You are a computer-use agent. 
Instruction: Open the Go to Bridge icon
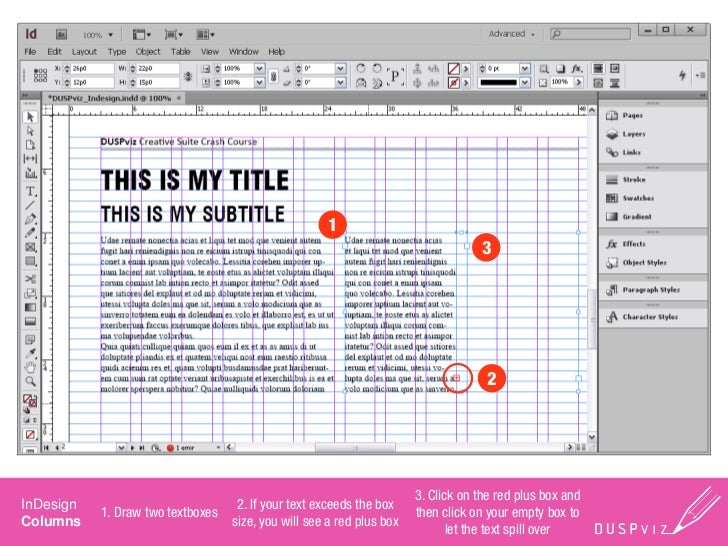click(61, 34)
